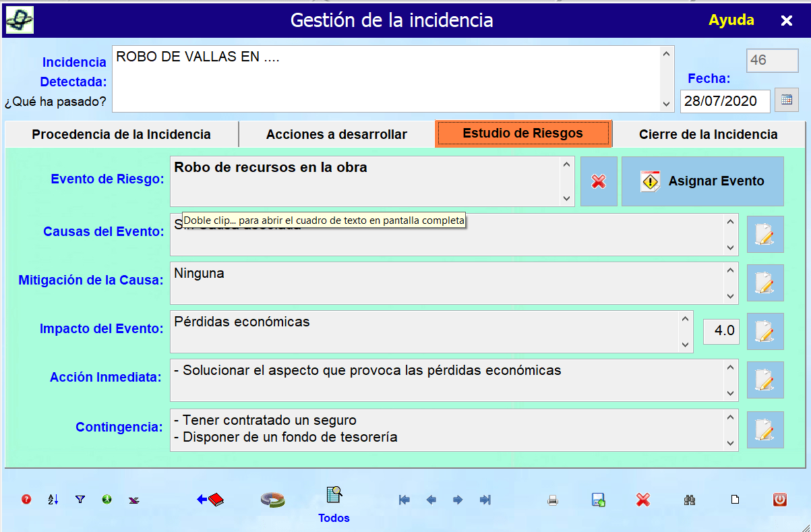Click the red power exit icon
This screenshot has width=811, height=532.
click(x=780, y=500)
